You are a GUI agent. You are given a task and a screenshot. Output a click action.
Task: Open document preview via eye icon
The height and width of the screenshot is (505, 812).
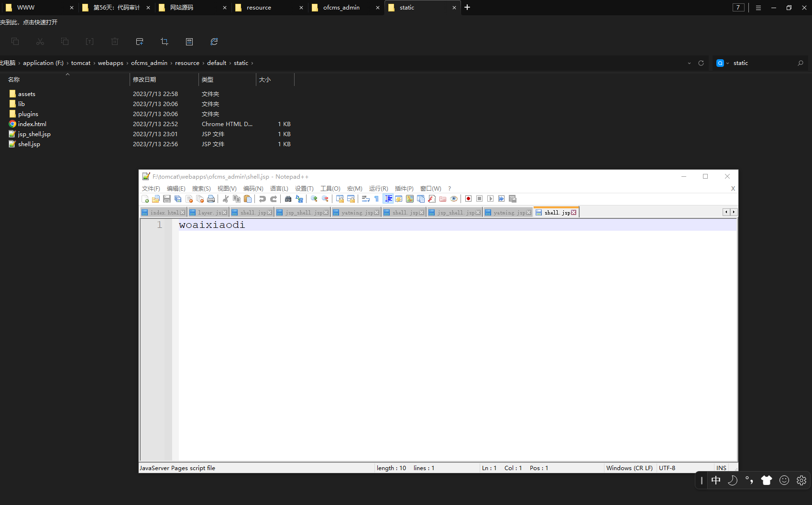454,199
